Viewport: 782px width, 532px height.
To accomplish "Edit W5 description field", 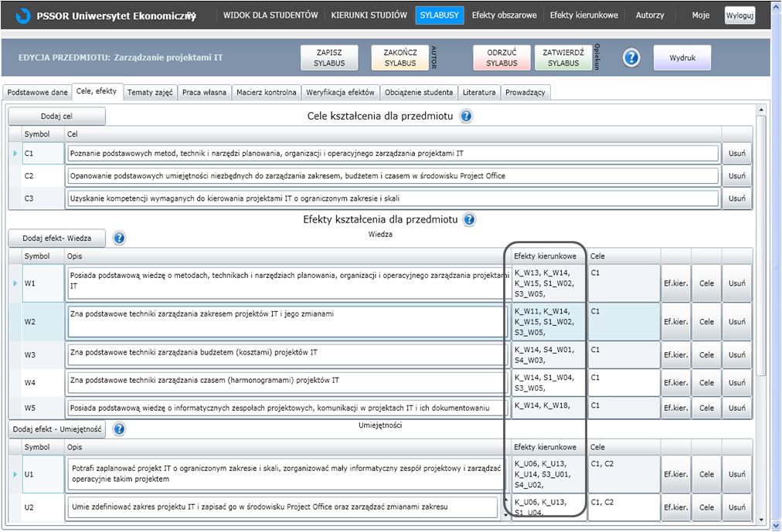I will [287, 408].
